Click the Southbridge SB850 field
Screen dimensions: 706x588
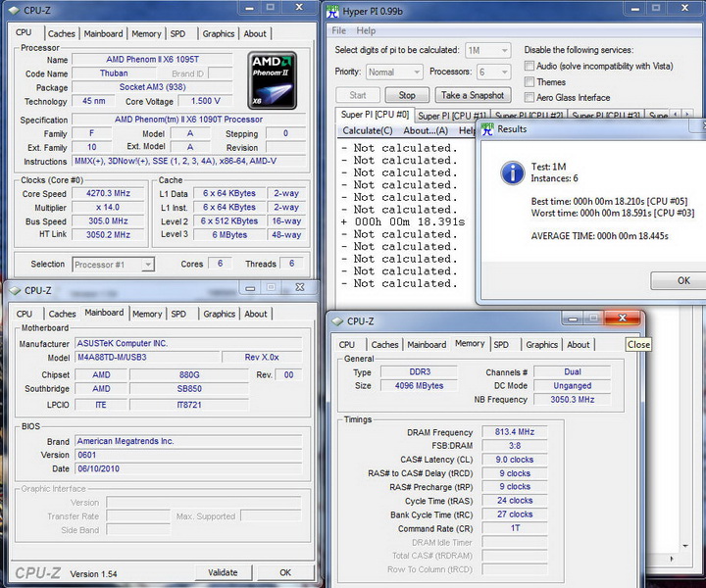tap(189, 389)
